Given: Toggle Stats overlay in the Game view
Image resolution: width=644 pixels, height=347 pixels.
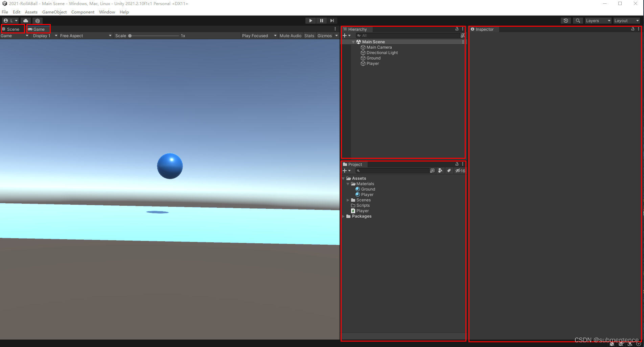Looking at the screenshot, I should [309, 35].
